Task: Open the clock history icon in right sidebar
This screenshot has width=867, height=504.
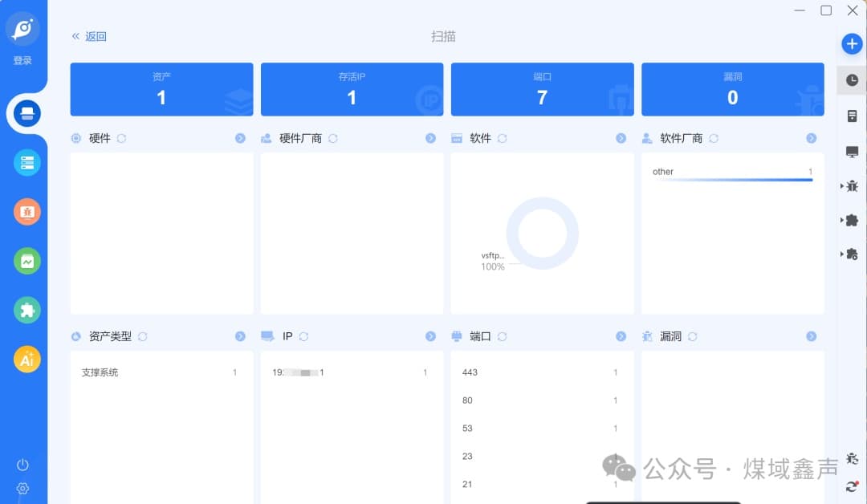Action: click(852, 80)
